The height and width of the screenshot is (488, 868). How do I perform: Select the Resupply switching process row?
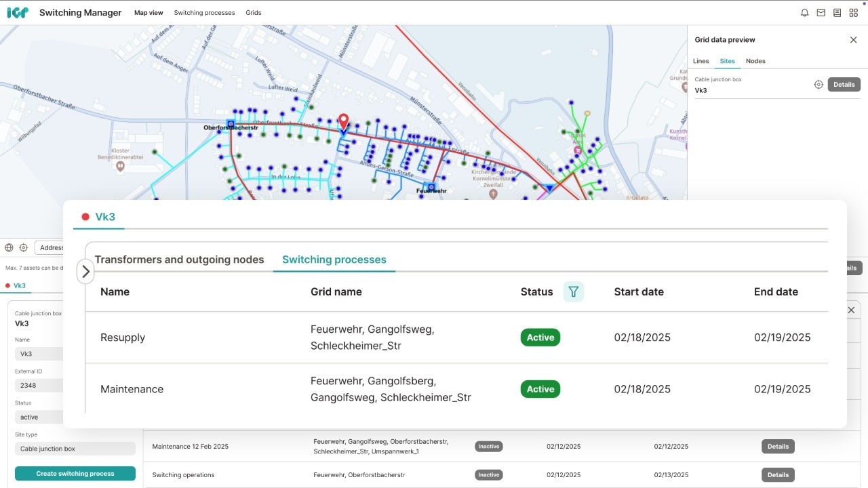(x=123, y=338)
